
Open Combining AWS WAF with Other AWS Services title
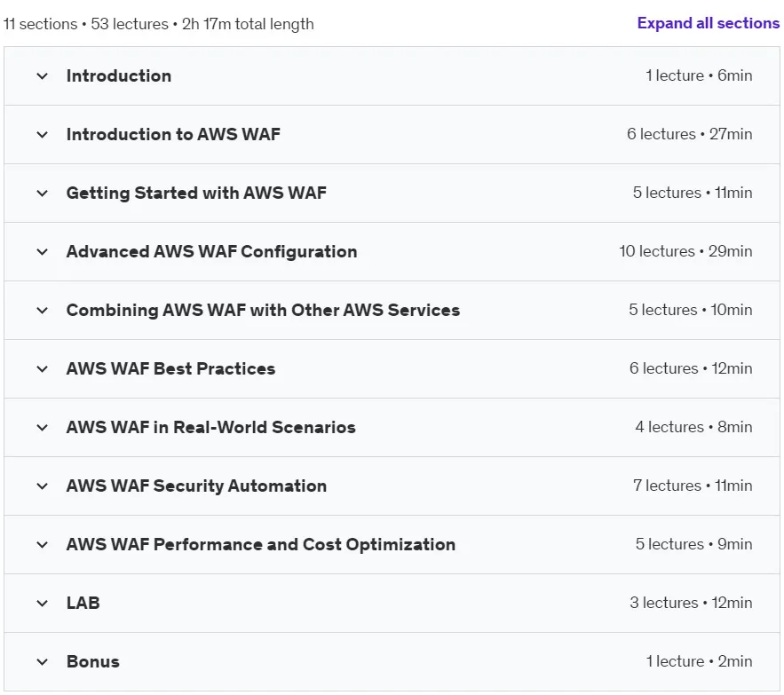(x=263, y=310)
